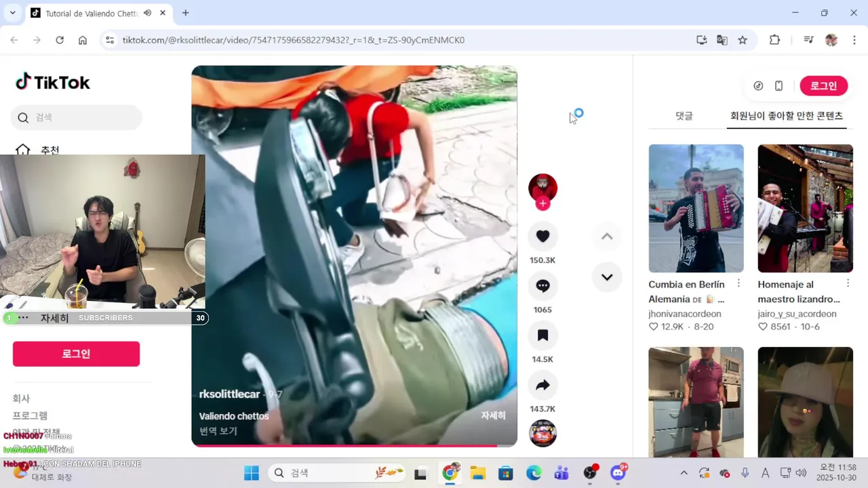Open a new browser tab
868x488 pixels.
point(185,13)
